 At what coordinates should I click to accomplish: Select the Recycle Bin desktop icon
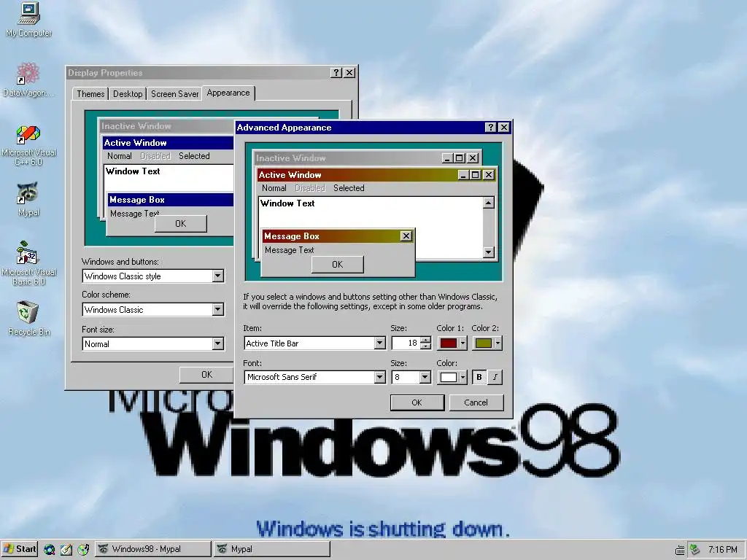coord(28,319)
